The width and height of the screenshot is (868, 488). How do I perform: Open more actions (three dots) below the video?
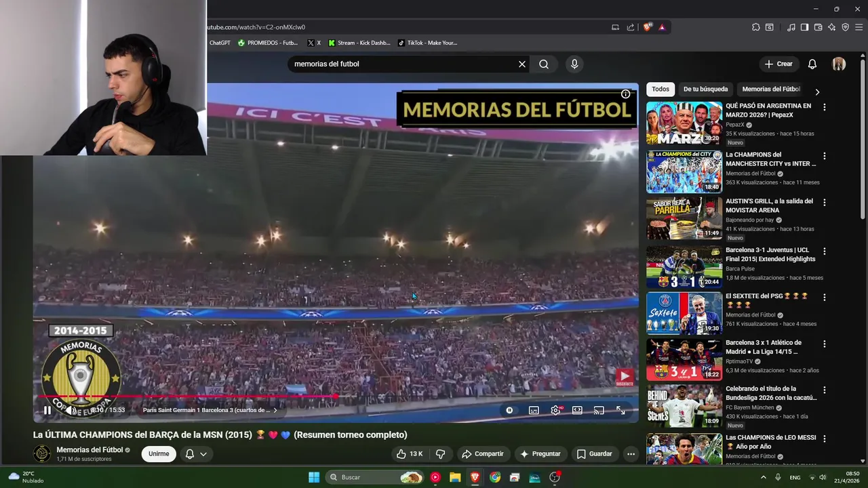click(x=631, y=453)
